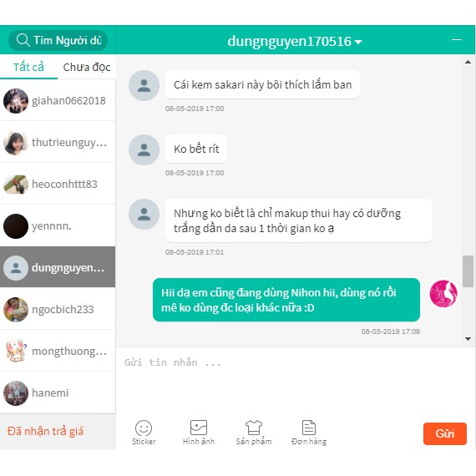This screenshot has height=476, width=476.
Task: Open conversation with ngocbich233
Action: (58, 309)
